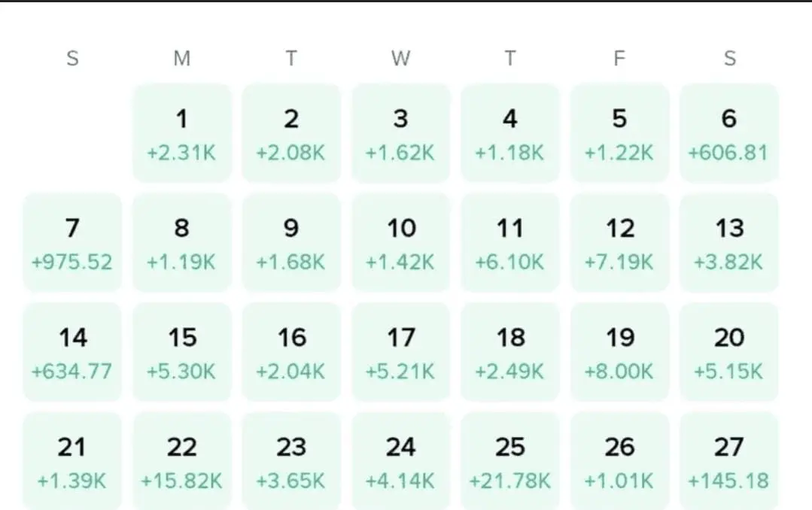Select day 13 showing +3.82K
812x510 pixels.
(x=729, y=243)
